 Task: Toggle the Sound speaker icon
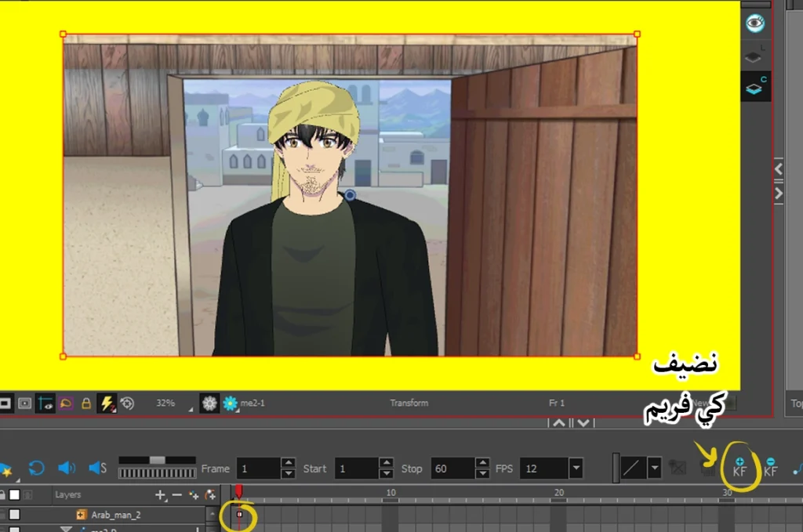click(67, 469)
